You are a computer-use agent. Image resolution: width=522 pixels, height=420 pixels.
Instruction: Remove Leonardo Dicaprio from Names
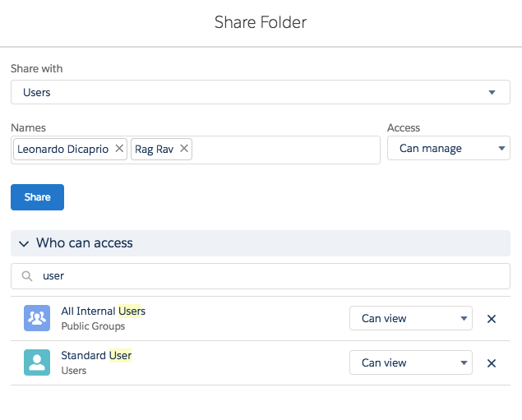point(119,149)
